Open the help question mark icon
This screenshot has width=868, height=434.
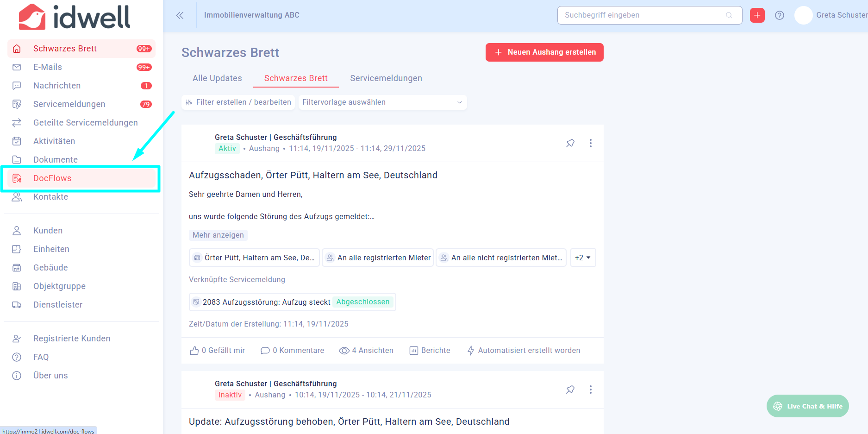[780, 15]
